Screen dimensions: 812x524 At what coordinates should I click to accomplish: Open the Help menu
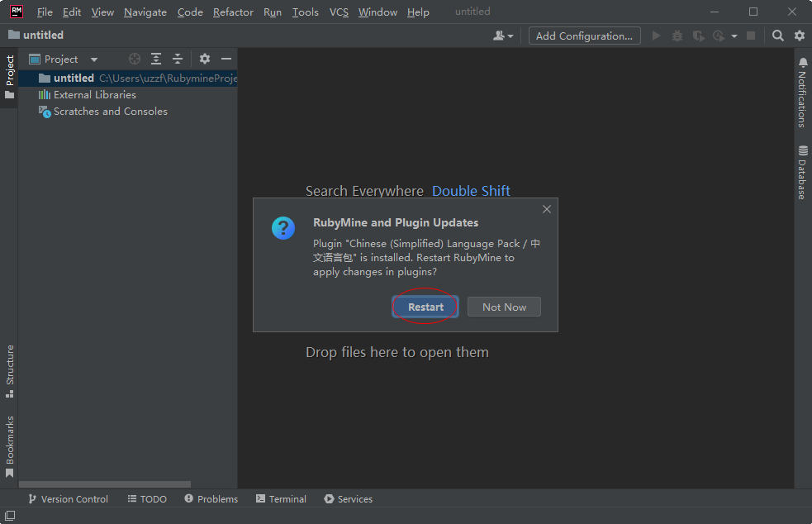[x=418, y=12]
